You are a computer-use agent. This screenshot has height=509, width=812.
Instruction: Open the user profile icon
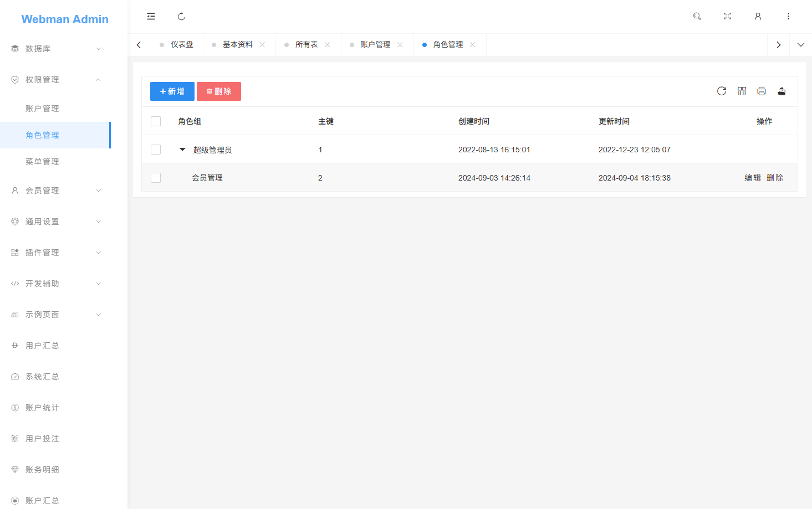[x=758, y=16]
